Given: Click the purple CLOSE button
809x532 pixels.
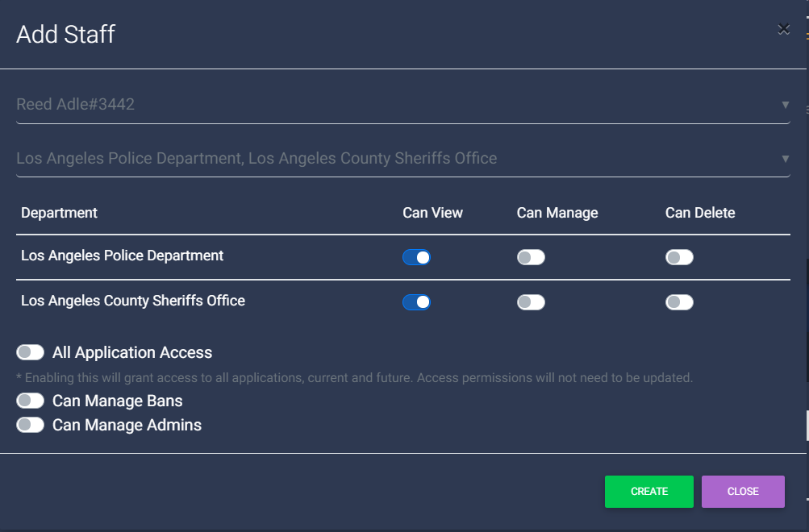Looking at the screenshot, I should pos(742,491).
